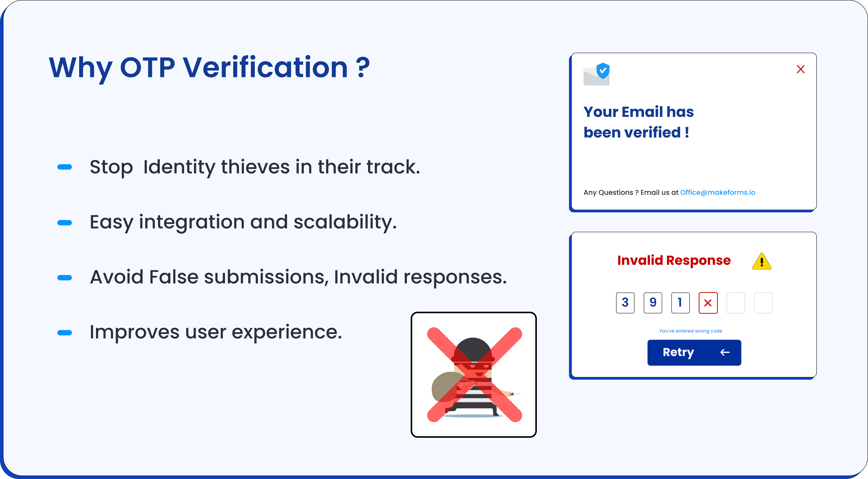Select the second code box containing 9
The width and height of the screenshot is (868, 479).
[653, 303]
